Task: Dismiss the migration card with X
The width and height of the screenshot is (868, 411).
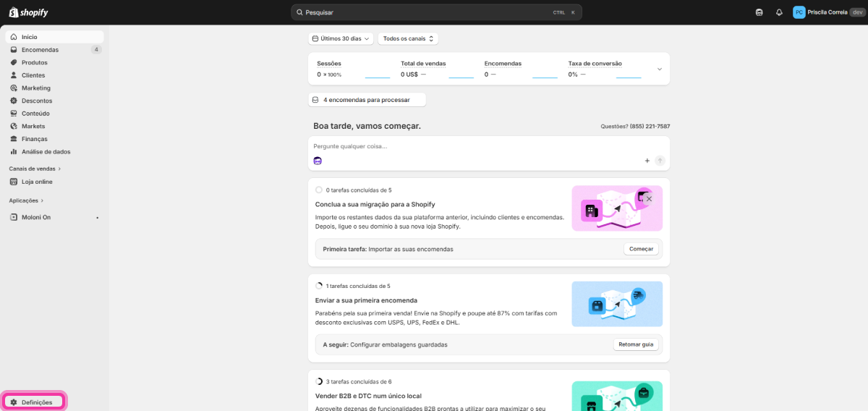Action: pyautogui.click(x=649, y=199)
